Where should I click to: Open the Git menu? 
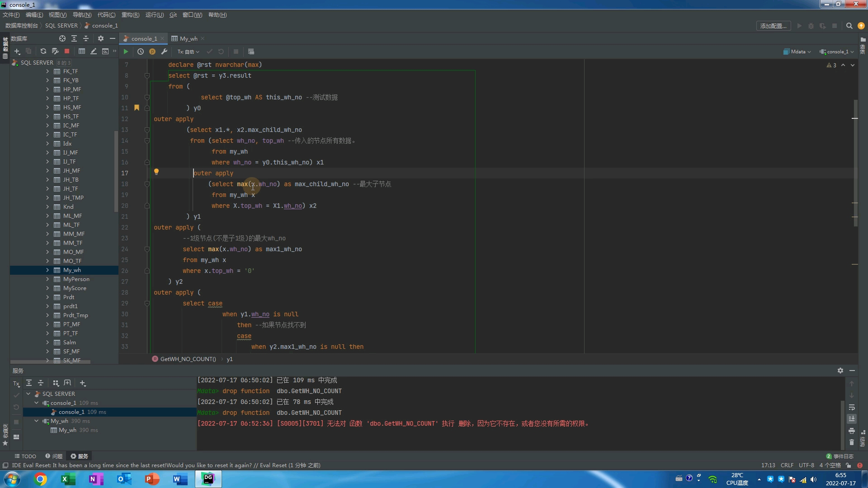[x=173, y=15]
